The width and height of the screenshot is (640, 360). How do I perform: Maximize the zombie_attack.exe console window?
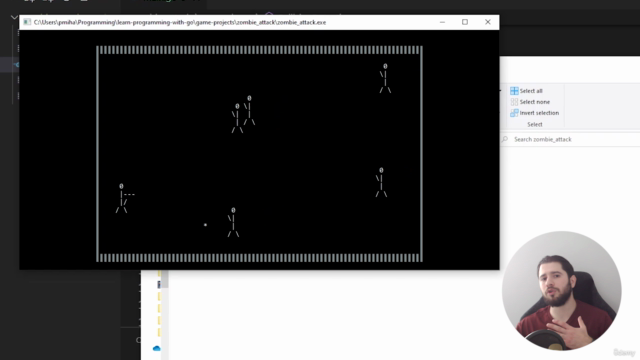tap(465, 22)
